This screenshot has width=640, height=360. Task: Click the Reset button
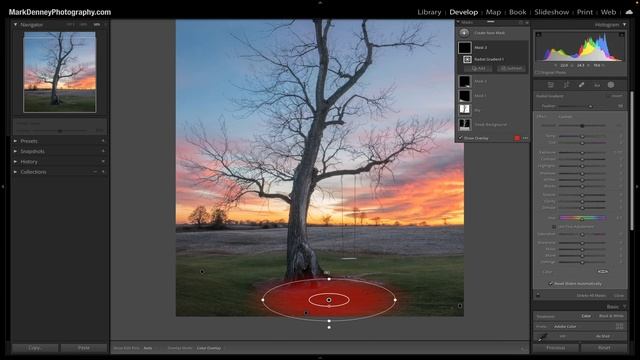[x=604, y=348]
